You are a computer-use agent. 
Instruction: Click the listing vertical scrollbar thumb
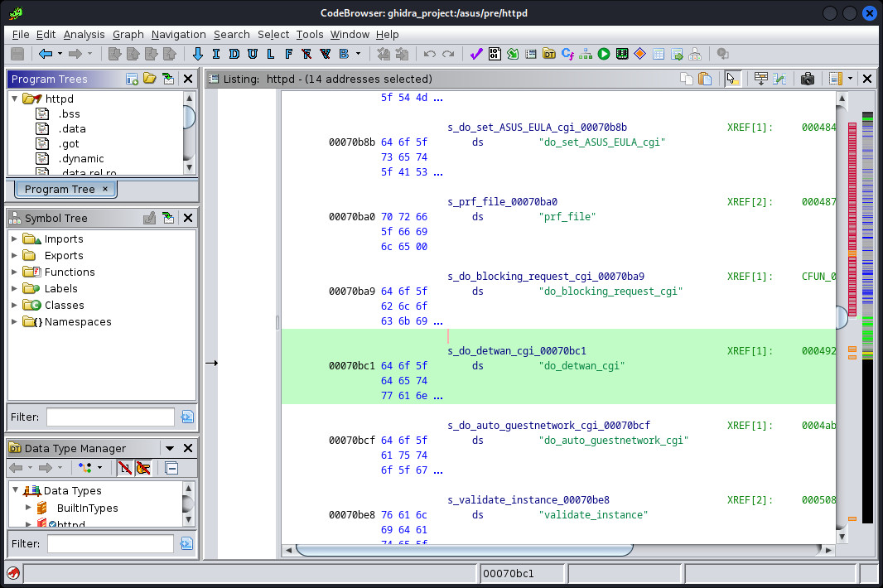842,317
